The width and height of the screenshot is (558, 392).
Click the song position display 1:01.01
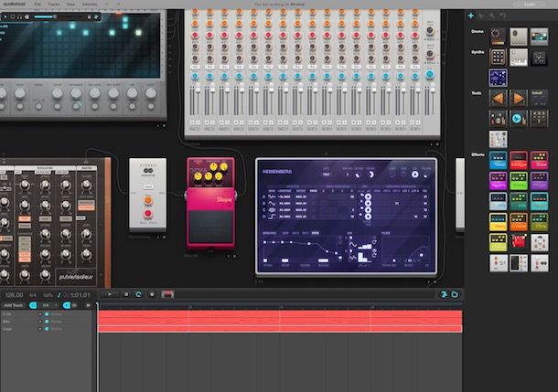(80, 295)
